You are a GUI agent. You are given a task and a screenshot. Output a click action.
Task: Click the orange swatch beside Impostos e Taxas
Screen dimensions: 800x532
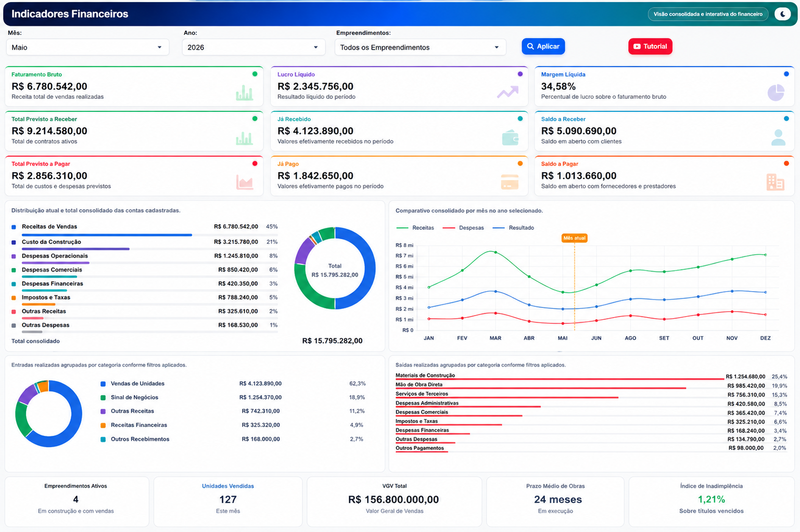pyautogui.click(x=14, y=298)
